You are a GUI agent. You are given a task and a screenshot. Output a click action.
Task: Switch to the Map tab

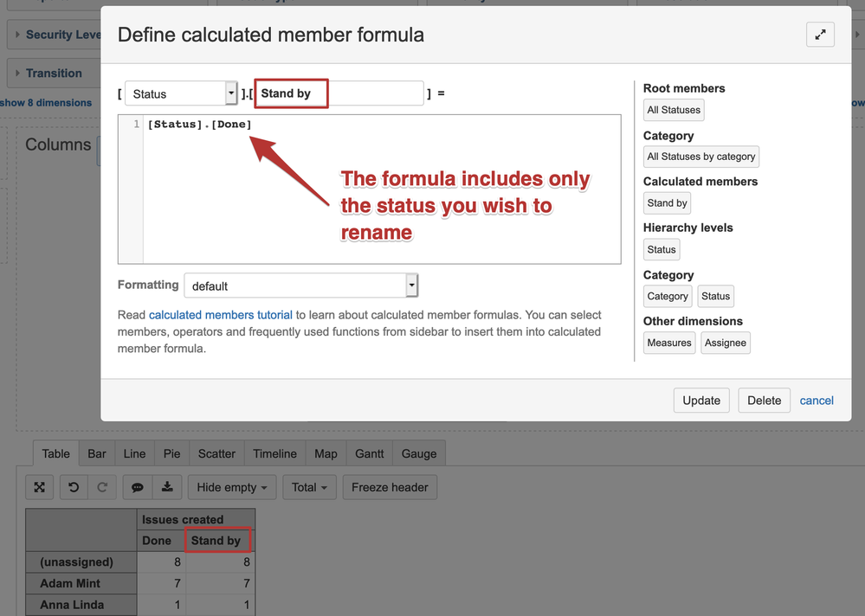(326, 453)
